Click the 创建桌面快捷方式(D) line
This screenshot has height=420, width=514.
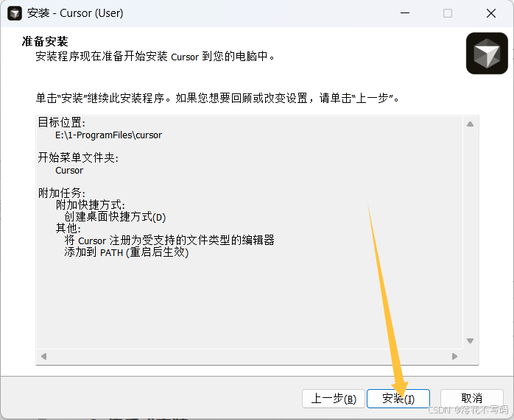point(115,217)
